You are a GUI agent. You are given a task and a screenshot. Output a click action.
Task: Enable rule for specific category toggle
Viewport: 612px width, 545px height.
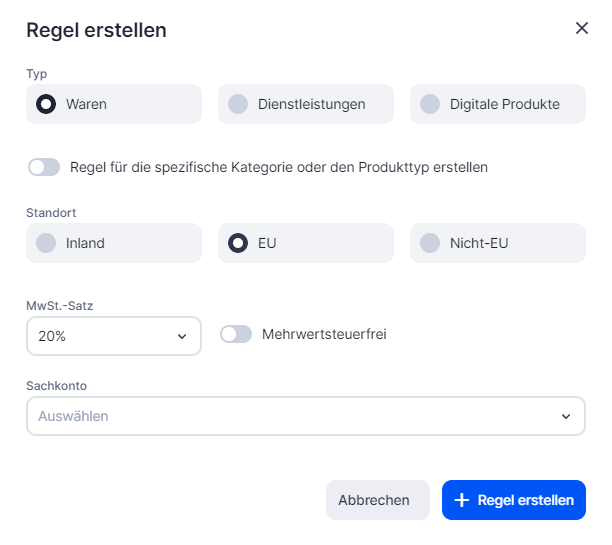(44, 167)
